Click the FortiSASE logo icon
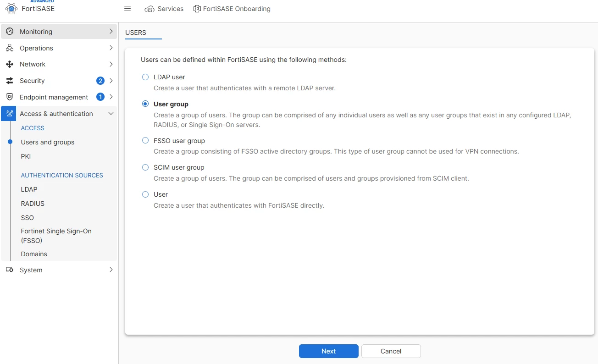The height and width of the screenshot is (364, 598). tap(11, 9)
